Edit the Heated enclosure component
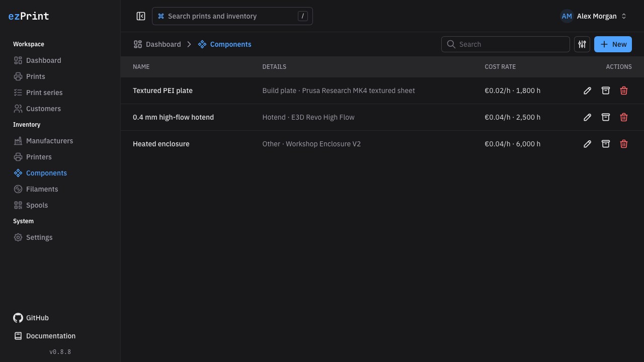This screenshot has height=362, width=644. (x=587, y=144)
